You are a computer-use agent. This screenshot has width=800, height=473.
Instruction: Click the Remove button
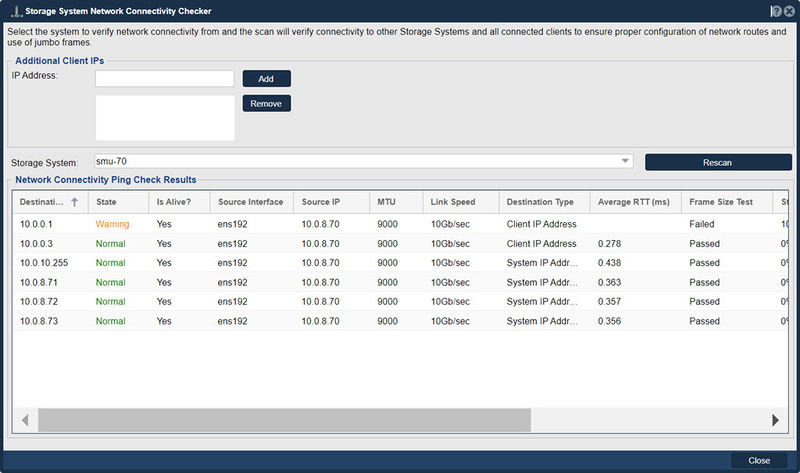(x=266, y=104)
